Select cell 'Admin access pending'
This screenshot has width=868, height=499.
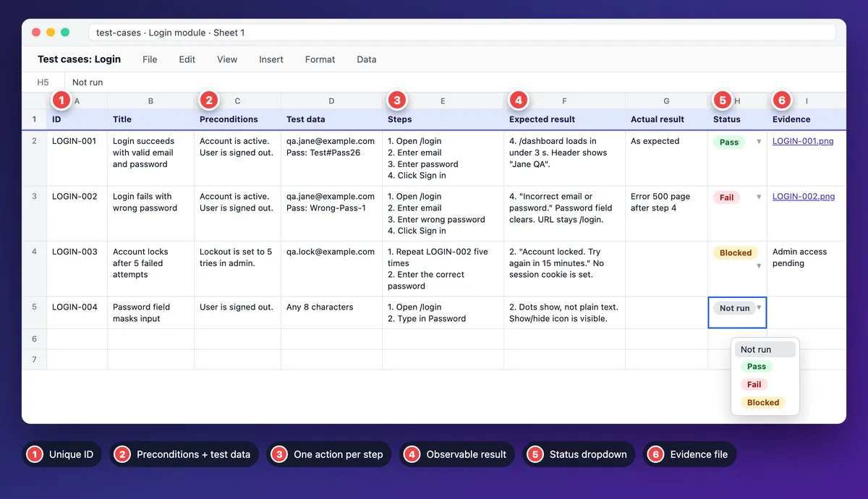807,269
